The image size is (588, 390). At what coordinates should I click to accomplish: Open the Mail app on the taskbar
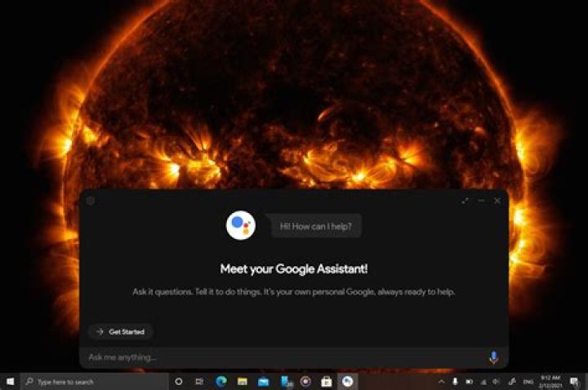pos(264,381)
